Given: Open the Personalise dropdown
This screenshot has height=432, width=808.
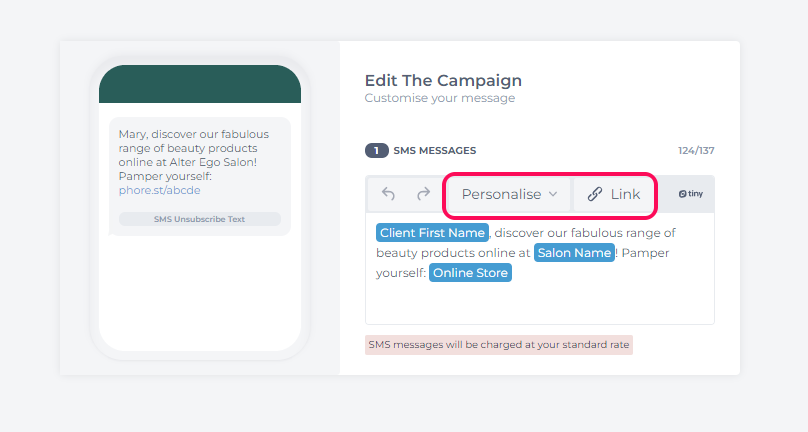Looking at the screenshot, I should 509,194.
